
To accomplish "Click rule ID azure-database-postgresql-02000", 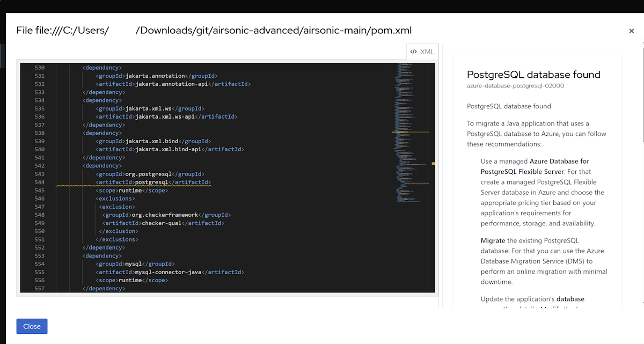I will tap(515, 86).
